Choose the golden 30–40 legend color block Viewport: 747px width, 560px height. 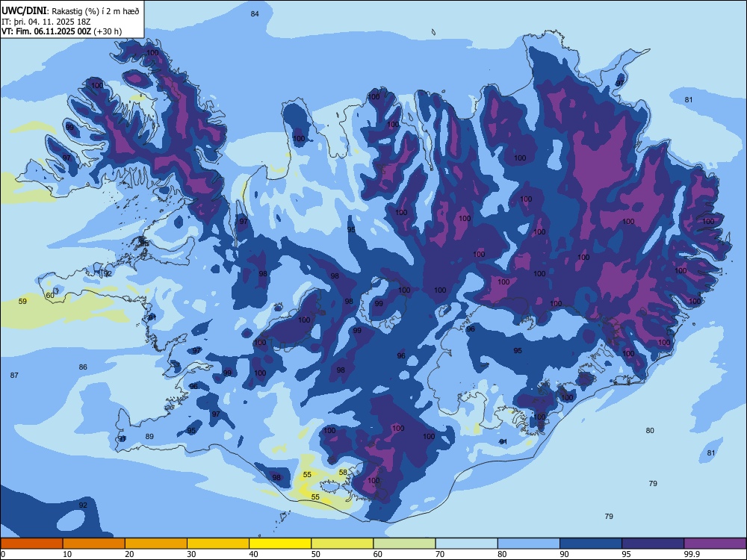[218, 544]
